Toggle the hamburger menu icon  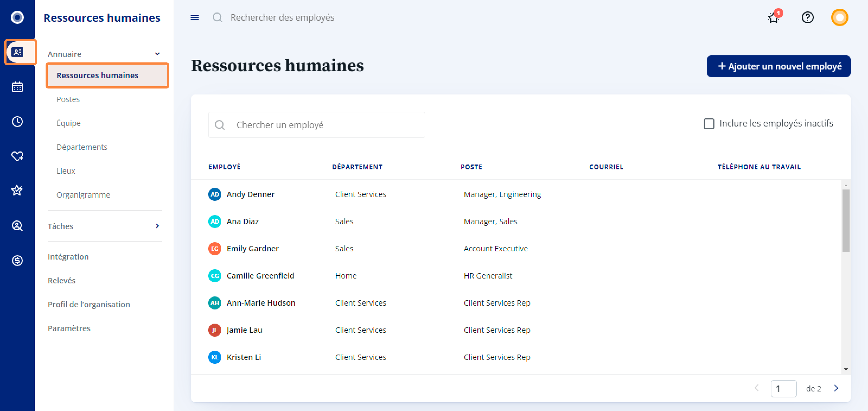coord(195,17)
